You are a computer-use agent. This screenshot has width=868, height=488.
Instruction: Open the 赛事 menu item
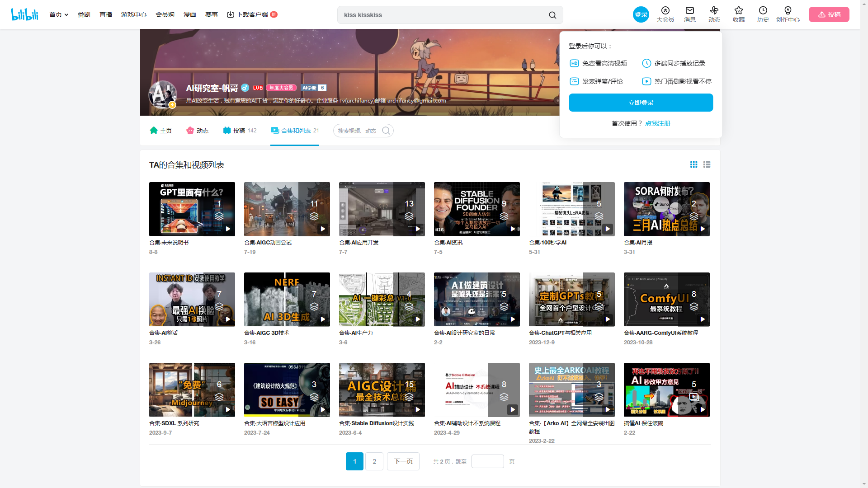212,14
